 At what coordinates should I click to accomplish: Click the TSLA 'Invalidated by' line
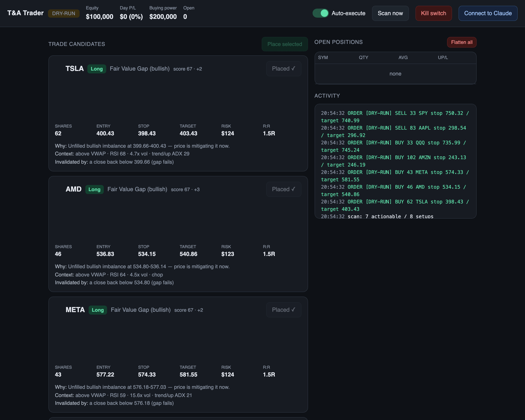pyautogui.click(x=114, y=162)
